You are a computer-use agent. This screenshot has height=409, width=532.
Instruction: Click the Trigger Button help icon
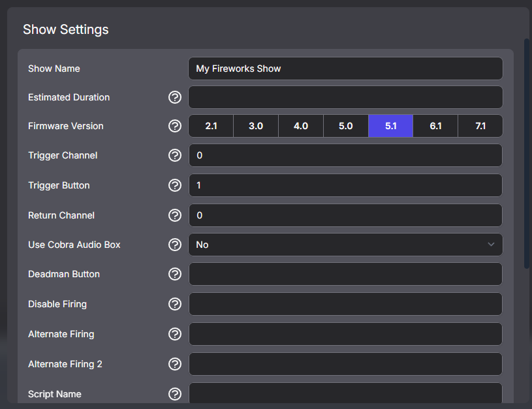(174, 185)
